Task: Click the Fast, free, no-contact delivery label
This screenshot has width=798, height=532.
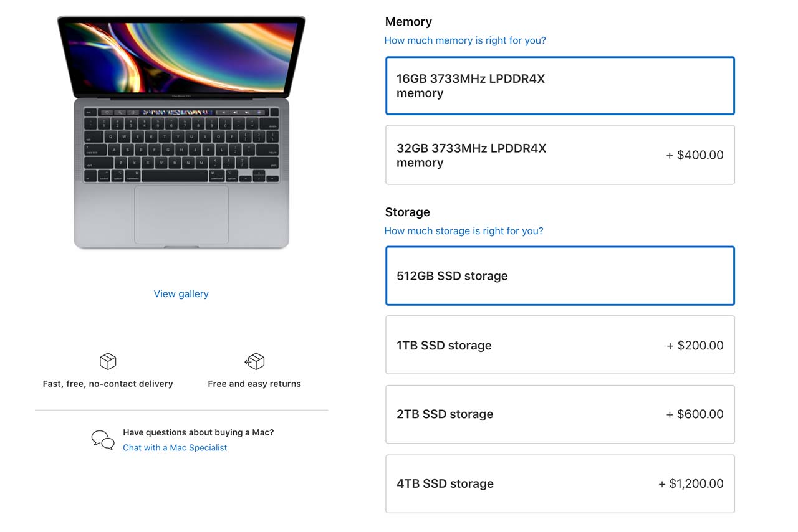Action: pos(107,384)
